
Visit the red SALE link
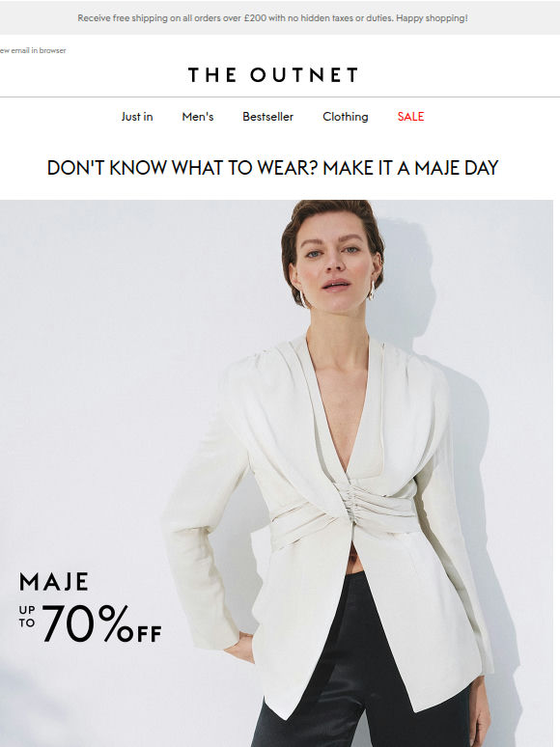[410, 117]
